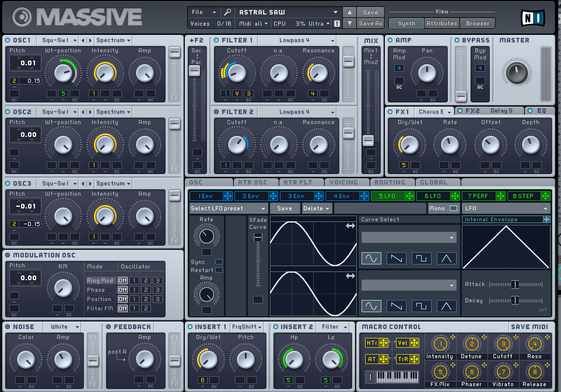561x392 pixels.
Task: Load the next preset with the down arrow
Action: (349, 23)
